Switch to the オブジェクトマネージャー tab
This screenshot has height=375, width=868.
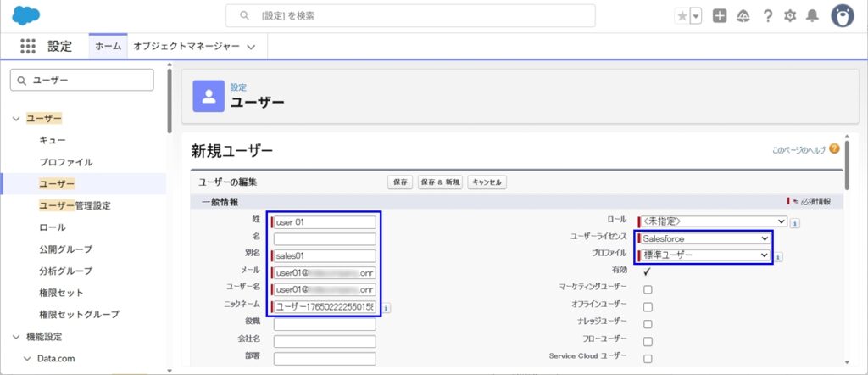point(192,47)
